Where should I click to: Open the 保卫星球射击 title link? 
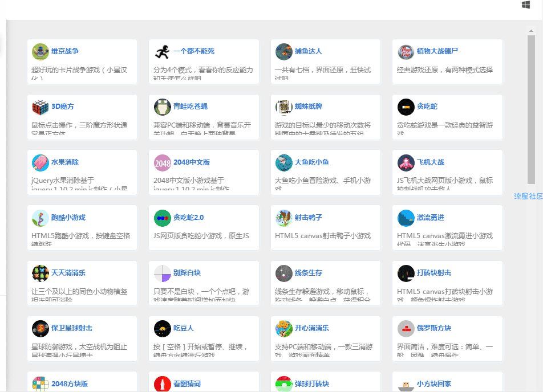[x=72, y=328]
